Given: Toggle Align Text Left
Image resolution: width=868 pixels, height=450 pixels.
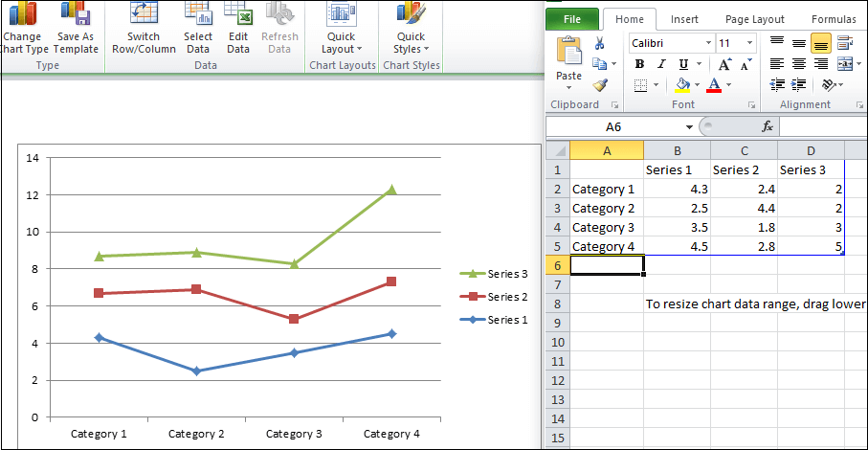Looking at the screenshot, I should (x=777, y=63).
